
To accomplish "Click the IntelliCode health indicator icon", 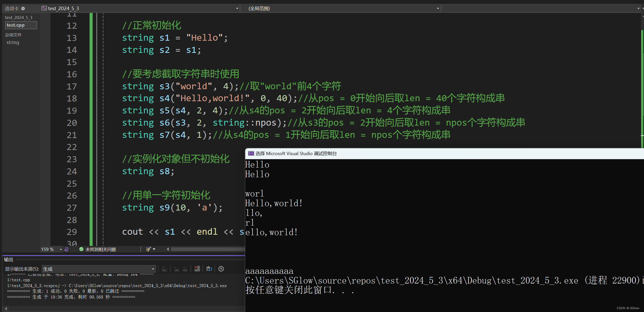I will click(67, 249).
